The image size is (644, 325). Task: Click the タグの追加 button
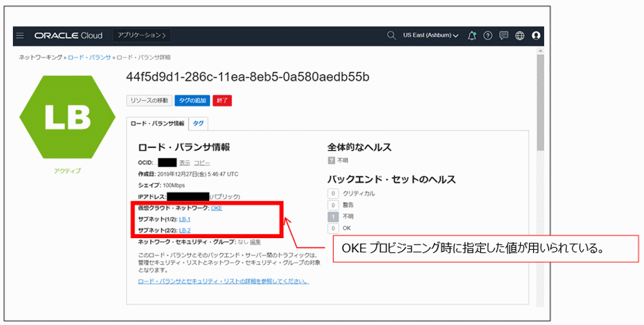[192, 100]
